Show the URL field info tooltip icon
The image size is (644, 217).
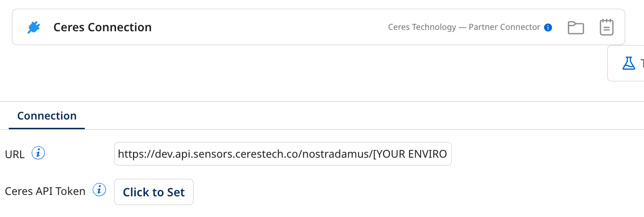point(38,153)
